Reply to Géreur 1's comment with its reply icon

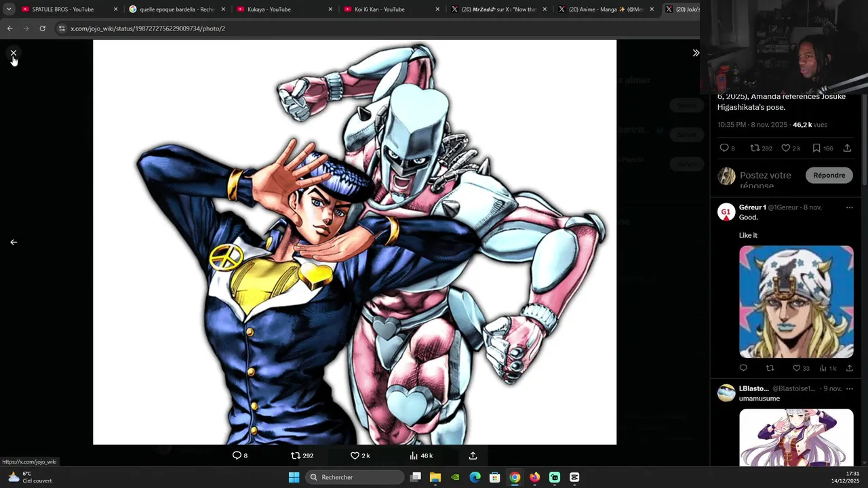[x=743, y=368]
